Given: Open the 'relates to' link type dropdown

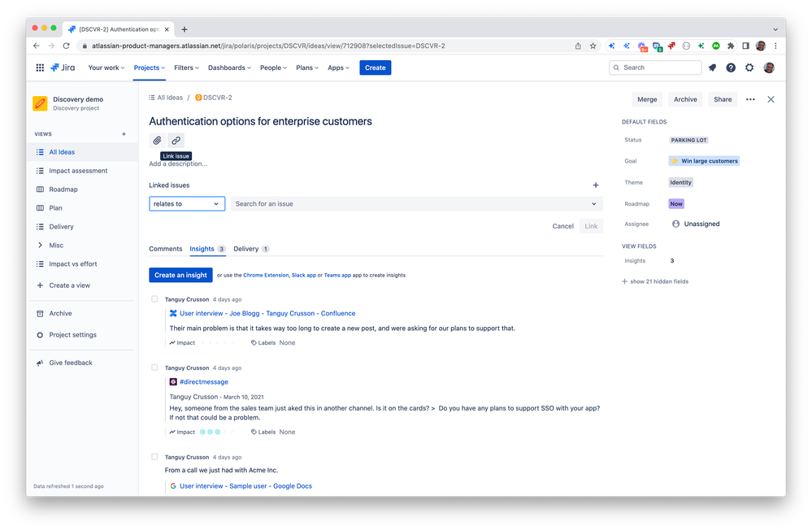Looking at the screenshot, I should 187,203.
